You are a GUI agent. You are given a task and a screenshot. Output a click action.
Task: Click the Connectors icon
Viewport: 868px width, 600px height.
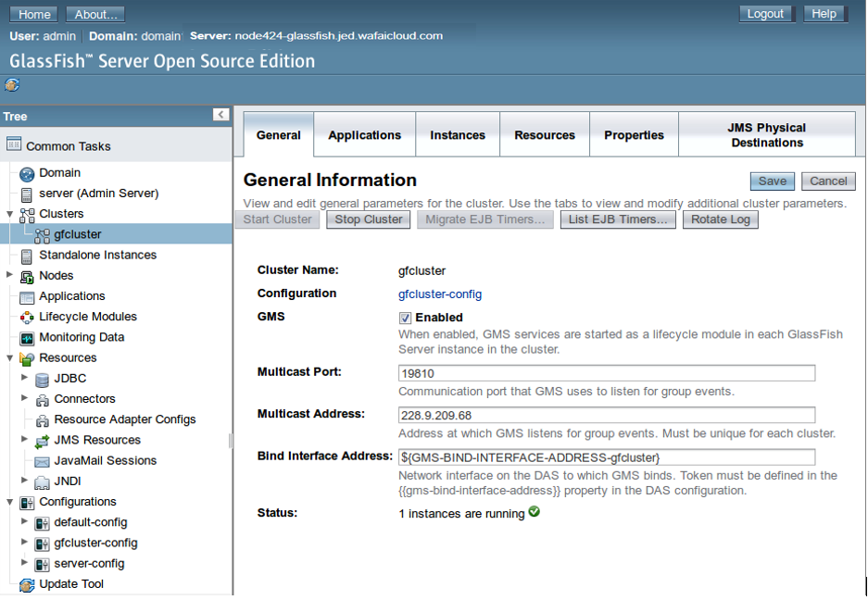42,400
